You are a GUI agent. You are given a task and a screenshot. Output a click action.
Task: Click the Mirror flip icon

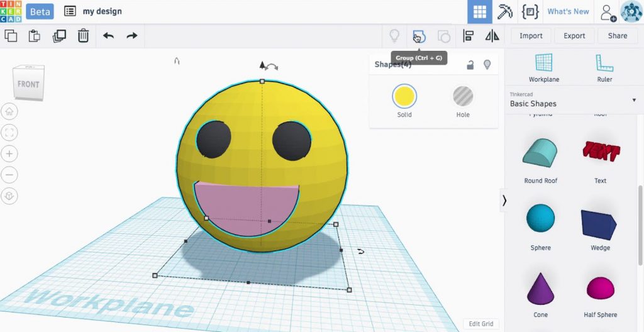(x=492, y=36)
